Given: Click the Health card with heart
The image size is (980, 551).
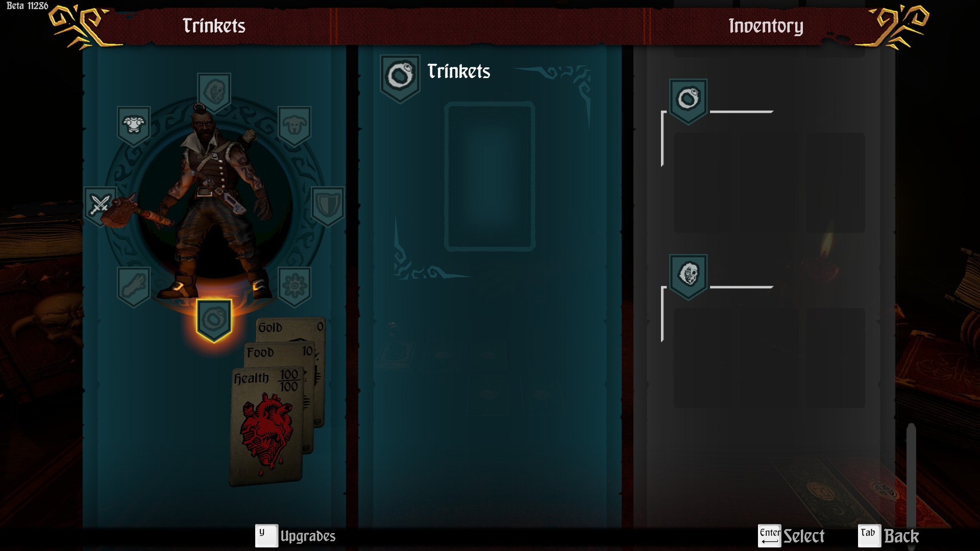Looking at the screenshot, I should (267, 426).
